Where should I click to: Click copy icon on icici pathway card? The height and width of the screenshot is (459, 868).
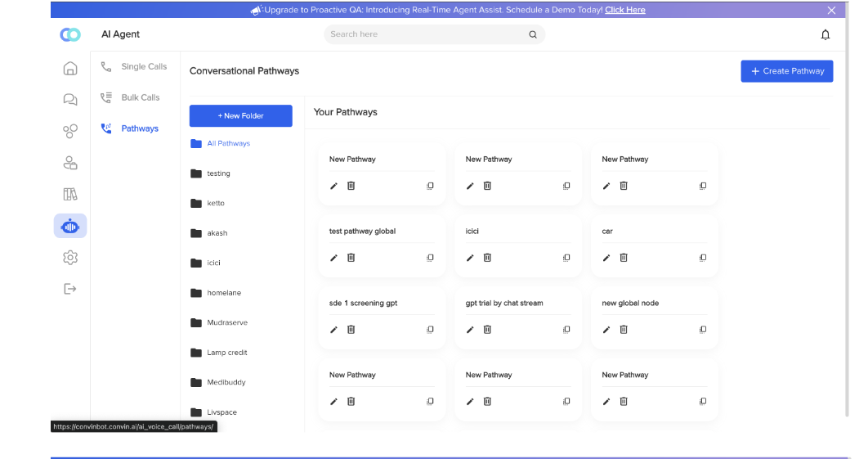point(566,258)
